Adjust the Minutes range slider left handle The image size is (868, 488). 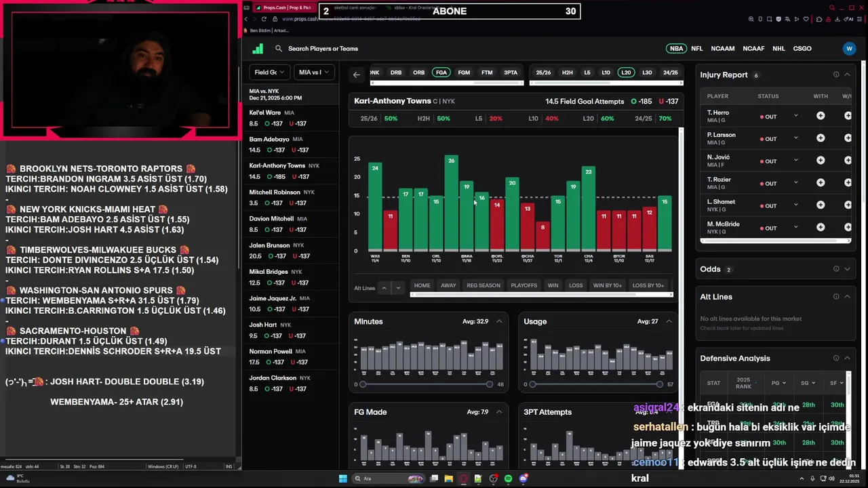click(x=363, y=384)
